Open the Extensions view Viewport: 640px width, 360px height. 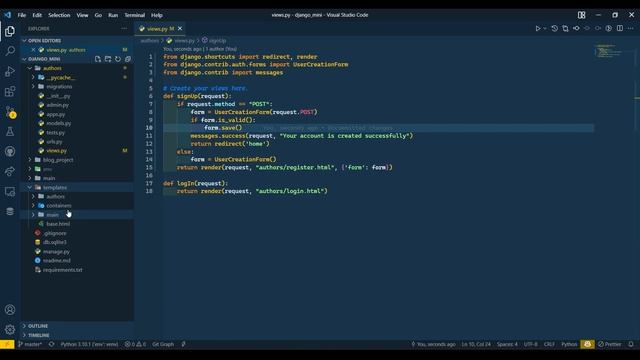point(10,91)
